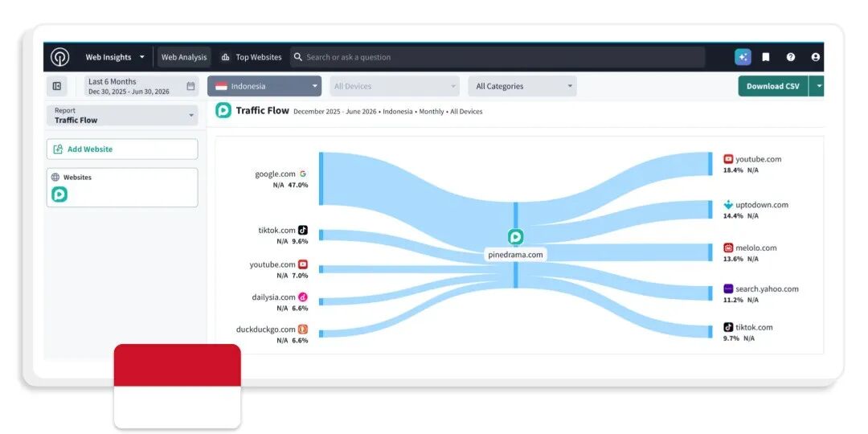
Task: Click the central pinedrama.com node icon
Action: pos(515,237)
